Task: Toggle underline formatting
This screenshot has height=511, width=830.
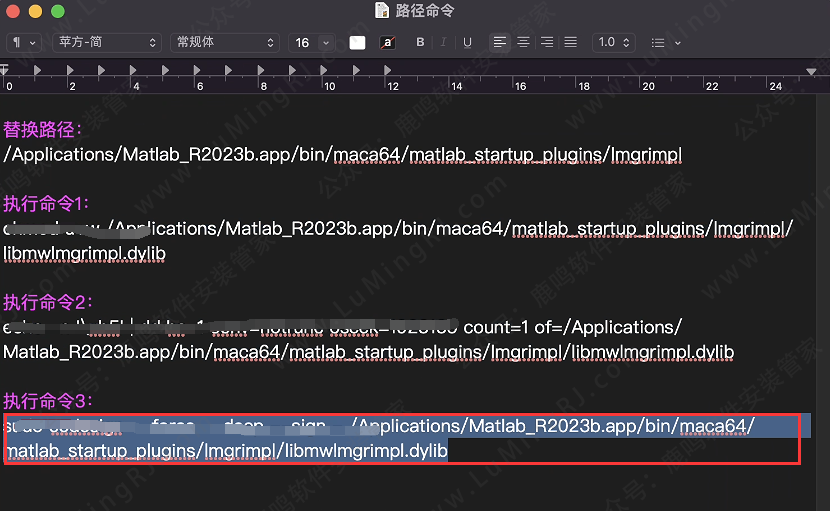Action: point(467,42)
